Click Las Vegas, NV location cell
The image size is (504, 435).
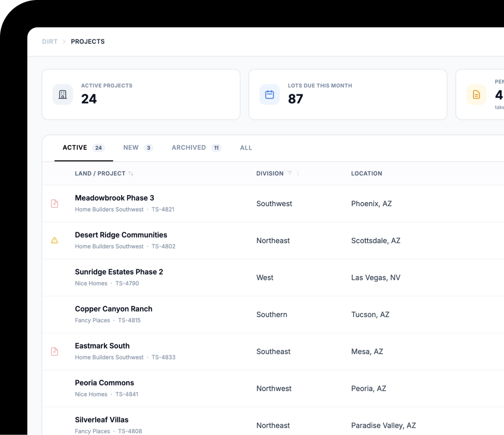[375, 277]
